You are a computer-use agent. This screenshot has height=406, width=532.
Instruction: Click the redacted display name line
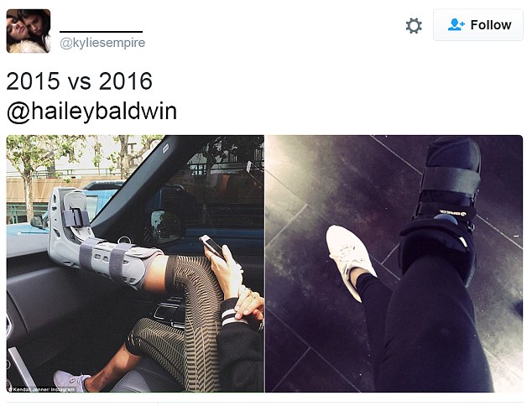point(101,32)
